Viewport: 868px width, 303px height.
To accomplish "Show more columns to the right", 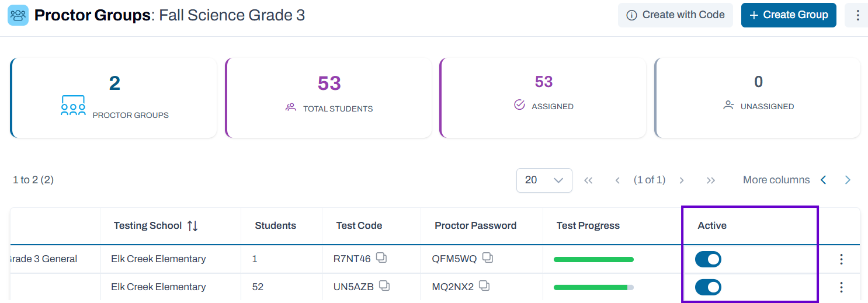I will (x=848, y=180).
